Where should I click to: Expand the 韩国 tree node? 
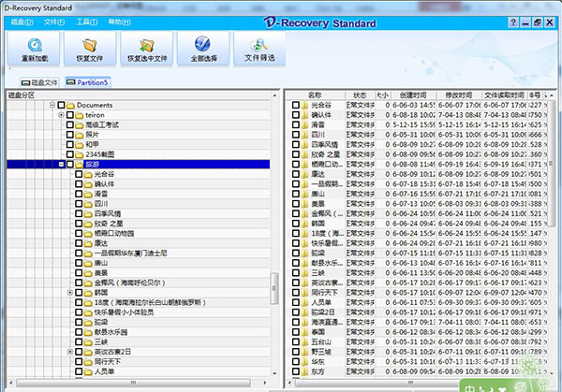tap(70, 293)
